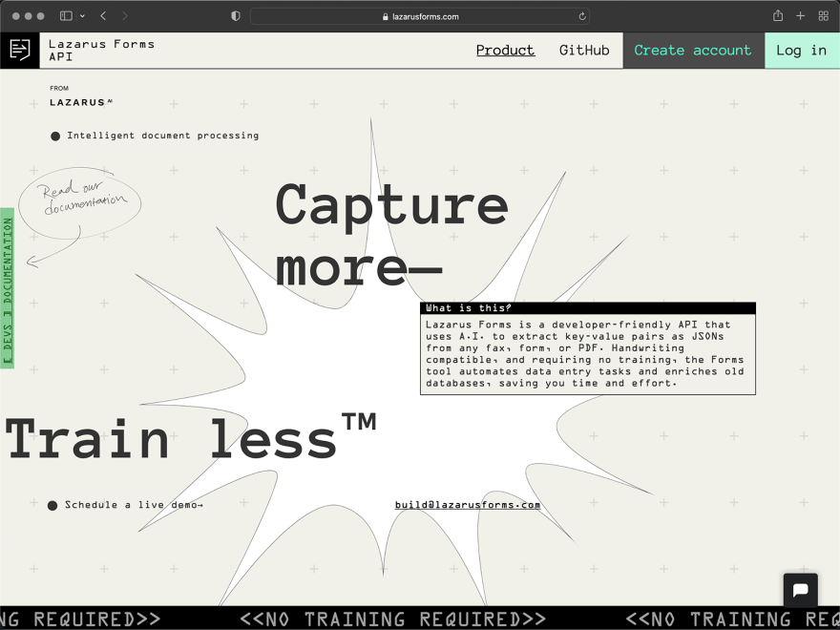840x630 pixels.
Task: Click Schedule a live demo link
Action: coord(134,505)
